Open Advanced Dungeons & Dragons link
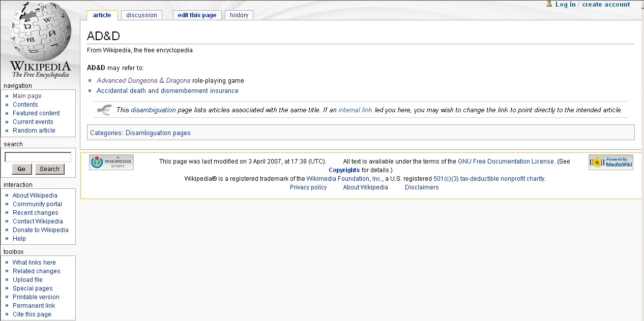Screen dimensions: 644x321 click(143, 81)
